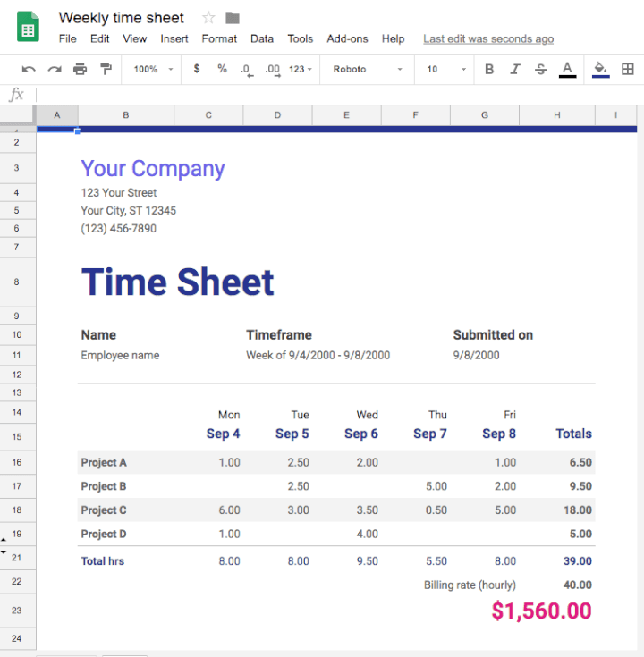Screen dimensions: 644x657
Task: Open the move to folder icon
Action: click(233, 18)
